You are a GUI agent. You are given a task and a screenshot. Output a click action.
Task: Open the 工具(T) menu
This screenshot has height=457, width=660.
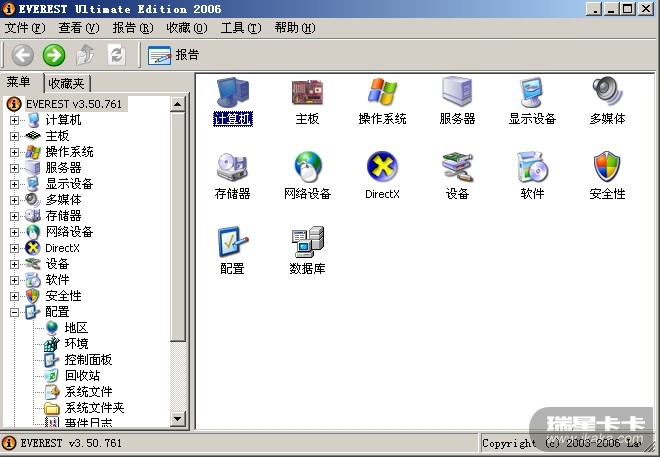(x=241, y=28)
